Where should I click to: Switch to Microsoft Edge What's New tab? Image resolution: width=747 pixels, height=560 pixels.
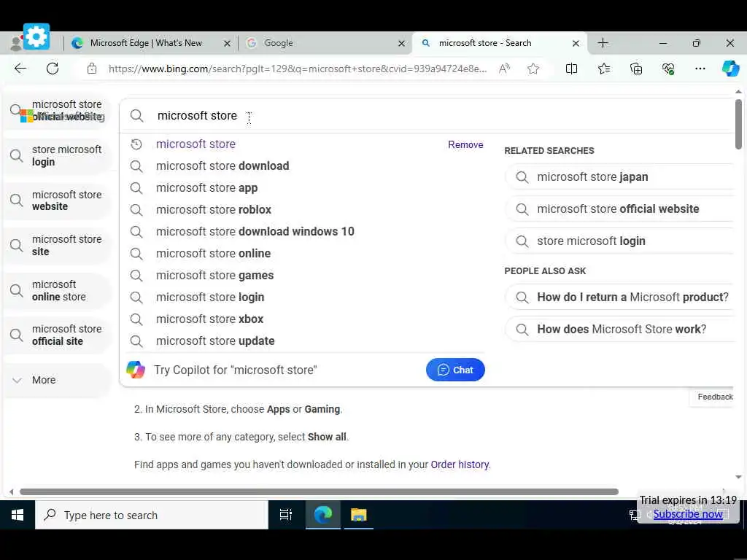click(146, 43)
